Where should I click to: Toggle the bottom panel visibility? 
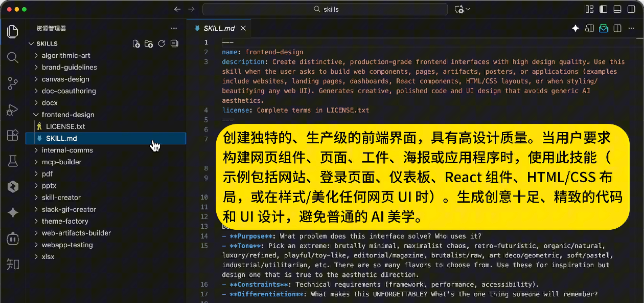coord(617,9)
